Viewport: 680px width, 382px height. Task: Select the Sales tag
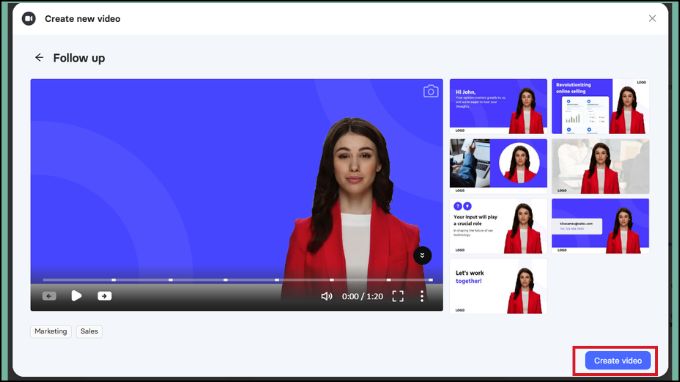click(89, 331)
